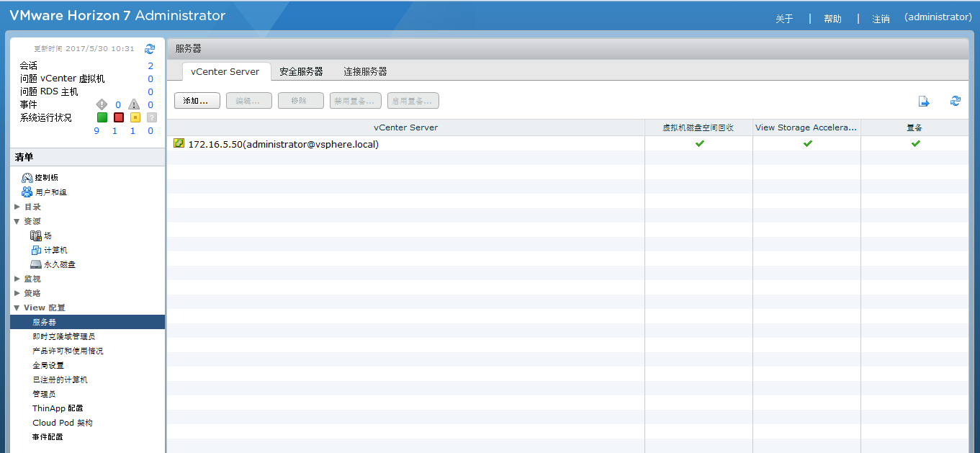Click the checkmark under View Storage Accelerator
Viewport: 980px width, 453px height.
(807, 143)
